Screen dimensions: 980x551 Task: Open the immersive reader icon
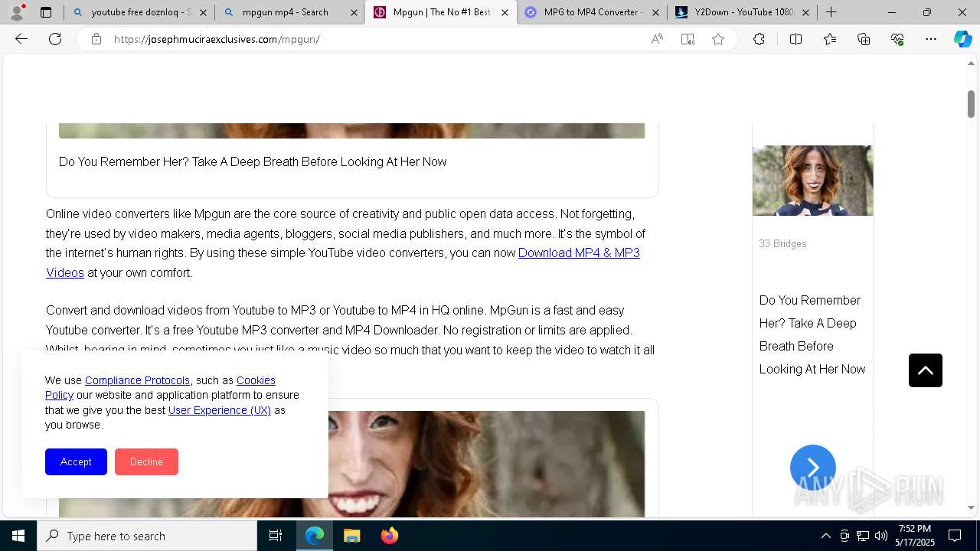tap(688, 39)
